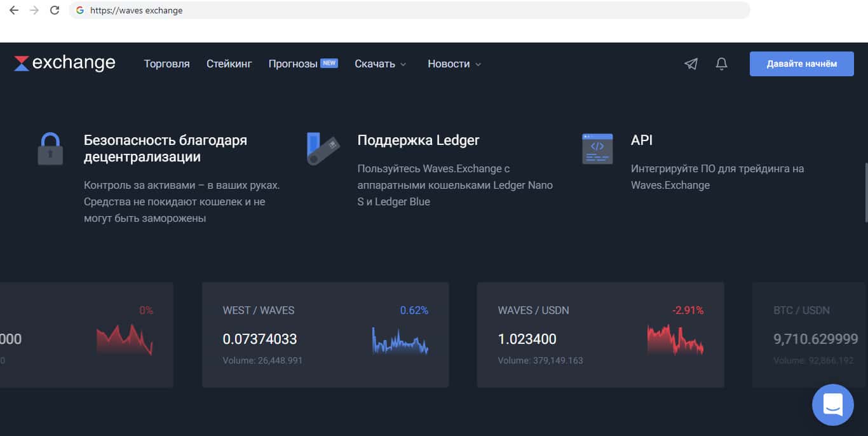Image resolution: width=868 pixels, height=436 pixels.
Task: Open the Поддержка Ledger heading
Action: [x=418, y=140]
